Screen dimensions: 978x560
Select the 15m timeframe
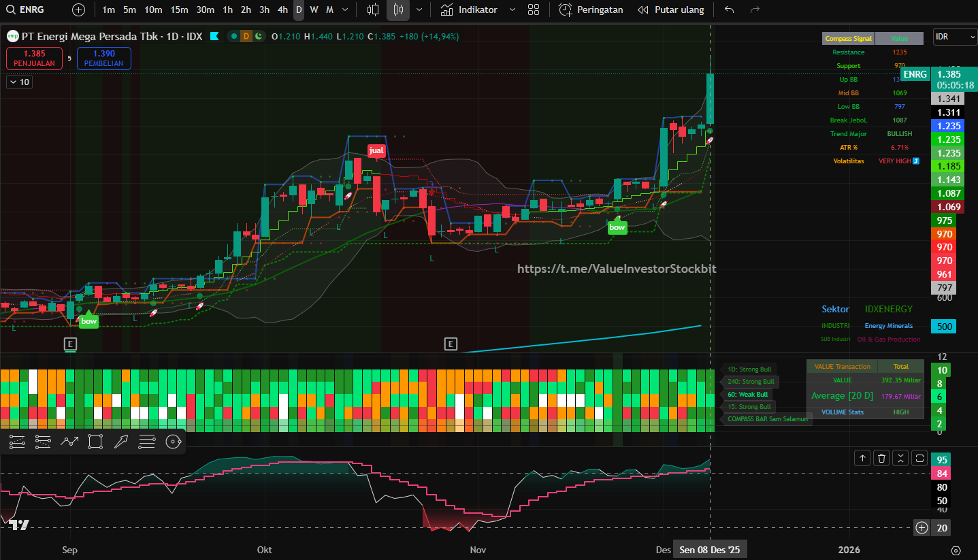179,10
